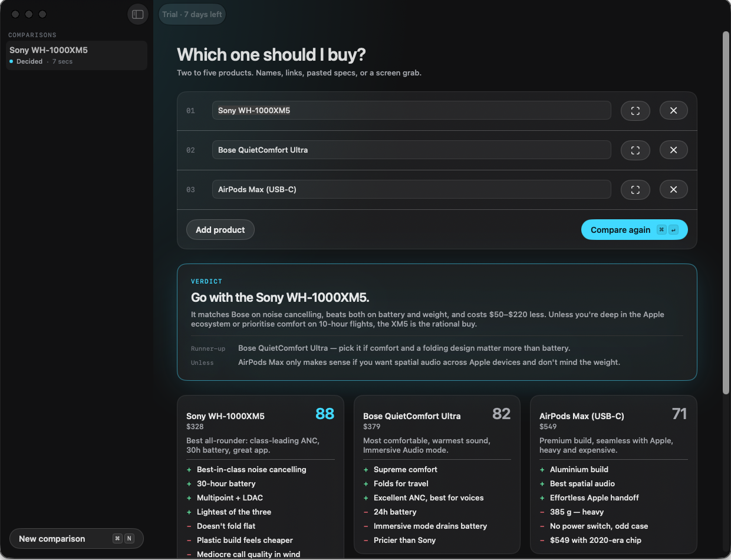Image resolution: width=731 pixels, height=560 pixels.
Task: Click Pricier than Sony con
Action: click(405, 541)
